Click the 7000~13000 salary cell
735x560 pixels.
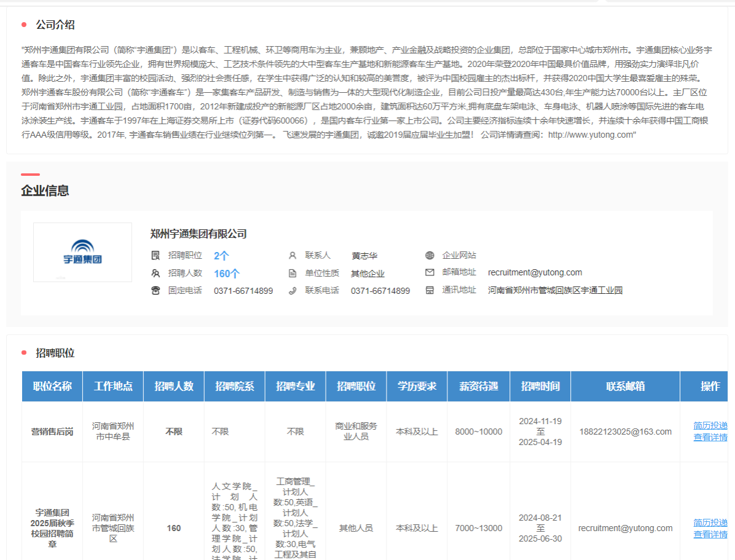479,528
